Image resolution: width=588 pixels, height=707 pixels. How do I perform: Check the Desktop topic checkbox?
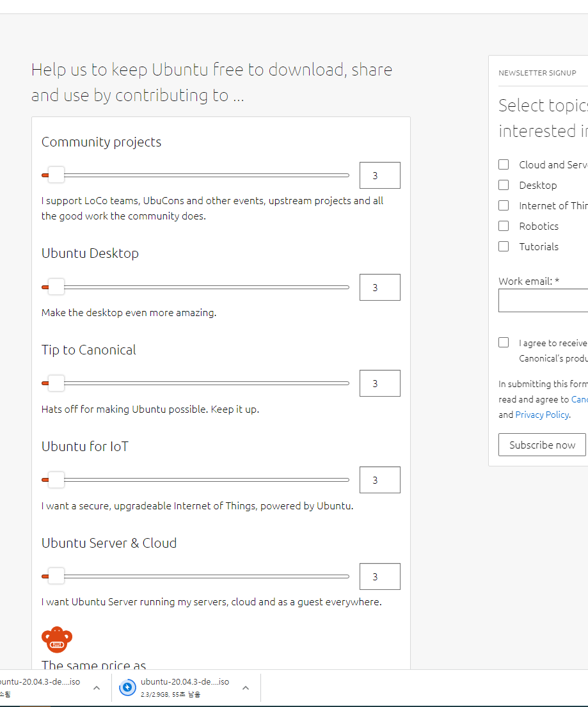point(504,185)
